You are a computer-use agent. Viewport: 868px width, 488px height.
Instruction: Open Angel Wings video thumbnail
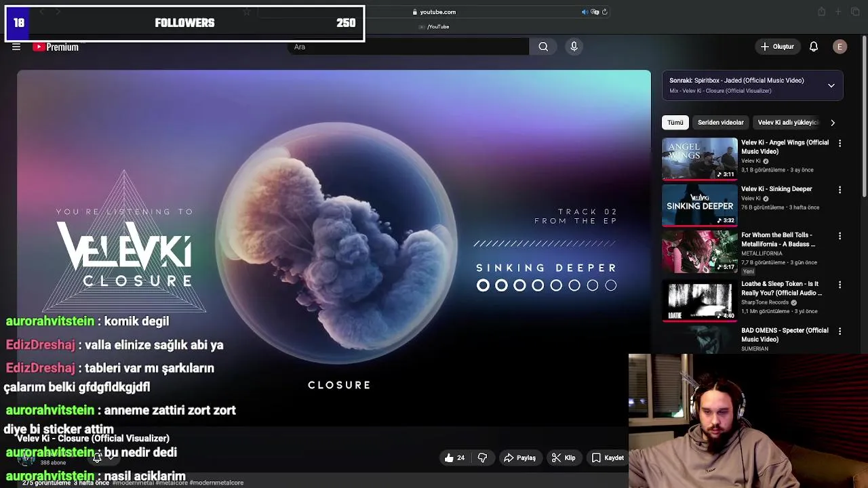click(x=700, y=159)
